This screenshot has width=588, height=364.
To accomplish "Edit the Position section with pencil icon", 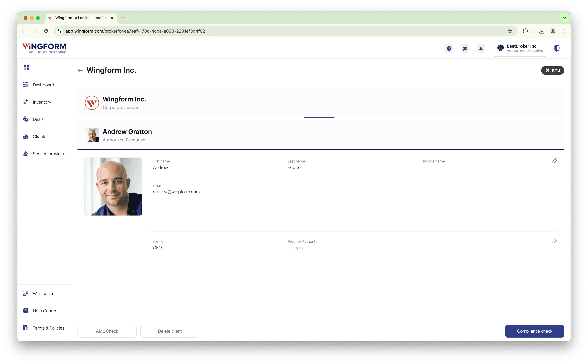I will pos(555,241).
